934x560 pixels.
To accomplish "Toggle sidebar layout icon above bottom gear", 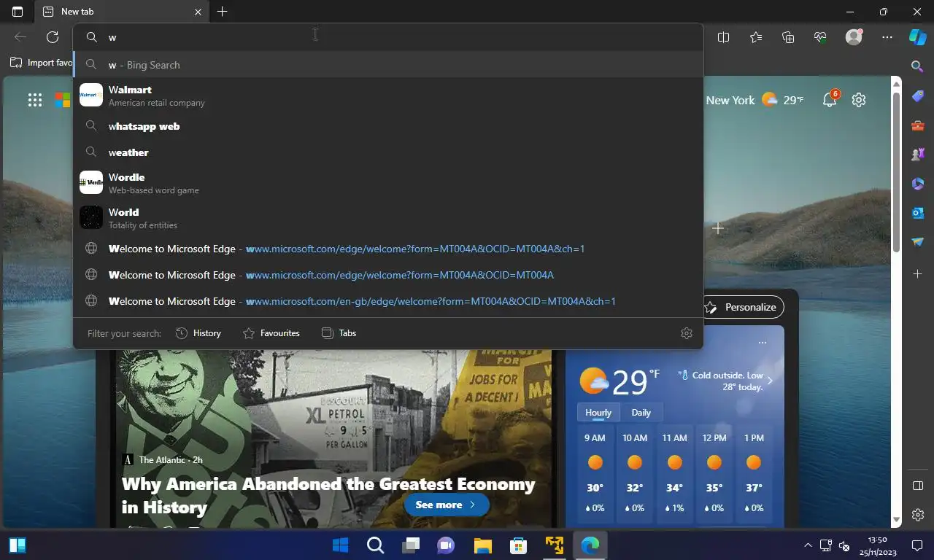I will 918,486.
